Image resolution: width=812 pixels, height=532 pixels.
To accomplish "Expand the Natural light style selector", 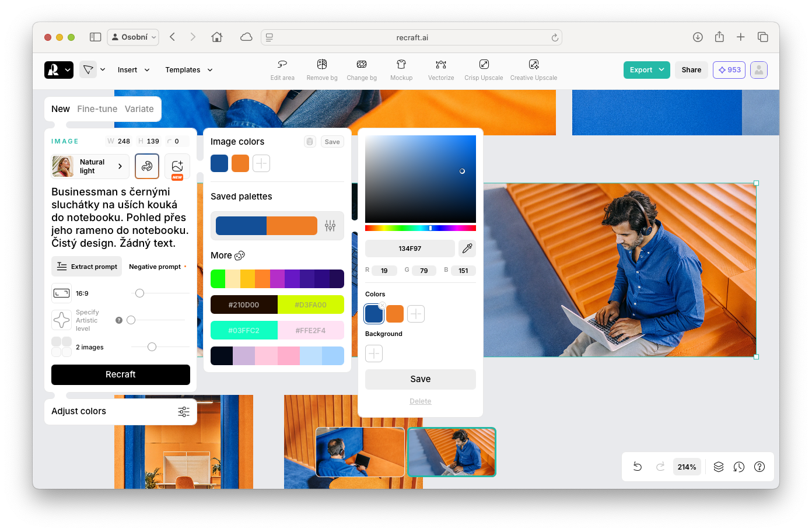I will point(90,166).
